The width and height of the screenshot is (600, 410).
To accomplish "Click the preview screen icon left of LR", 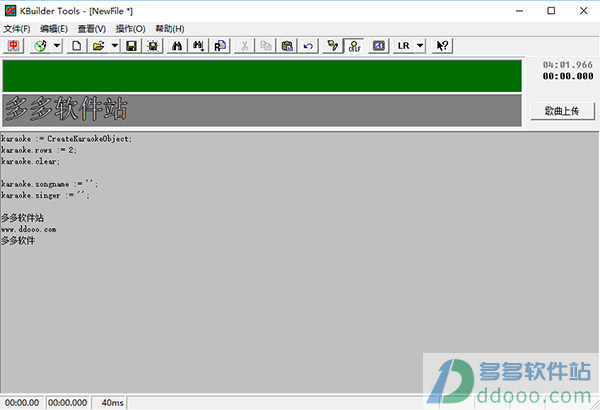I will 378,46.
